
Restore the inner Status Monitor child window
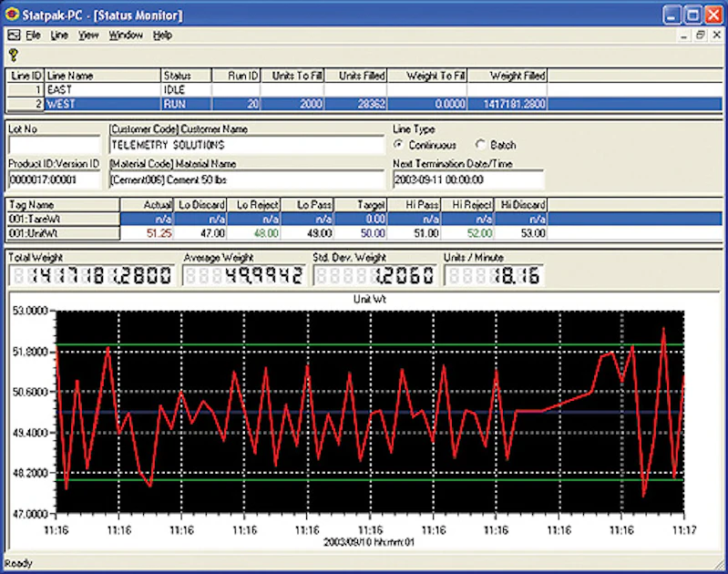point(701,36)
